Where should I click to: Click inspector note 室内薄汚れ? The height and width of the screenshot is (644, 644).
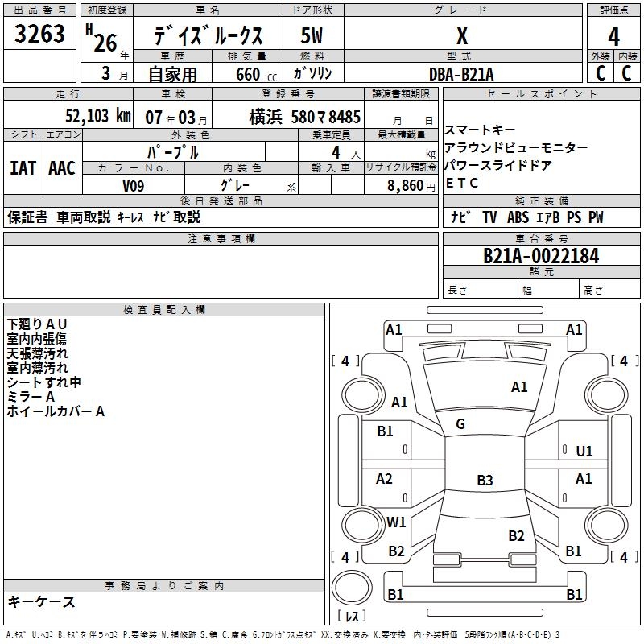pyautogui.click(x=37, y=368)
